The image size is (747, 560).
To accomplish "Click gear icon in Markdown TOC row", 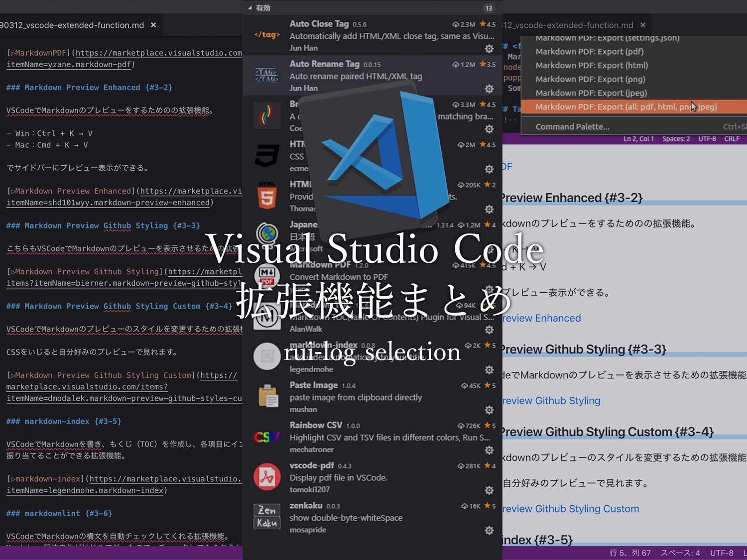I will click(489, 330).
